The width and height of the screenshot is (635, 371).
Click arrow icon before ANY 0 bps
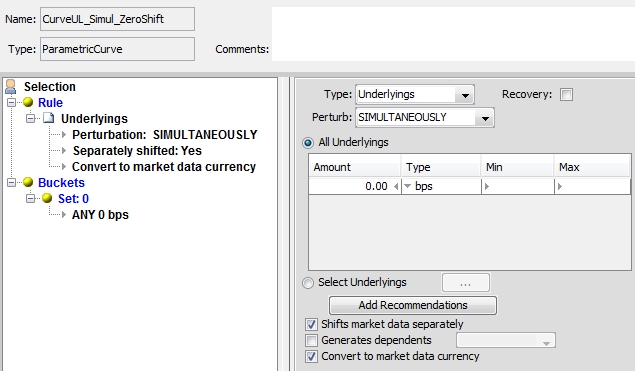64,214
